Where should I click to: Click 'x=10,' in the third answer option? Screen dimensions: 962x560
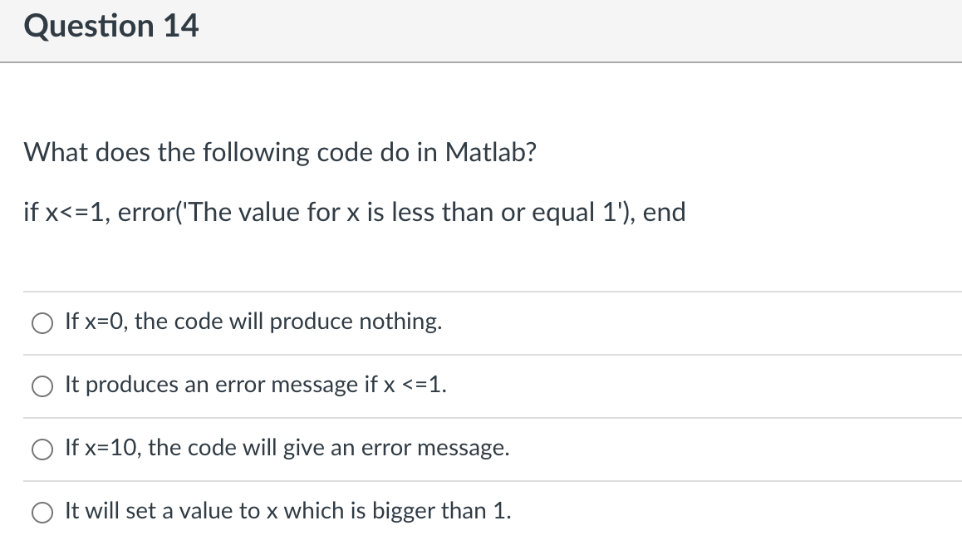(113, 448)
